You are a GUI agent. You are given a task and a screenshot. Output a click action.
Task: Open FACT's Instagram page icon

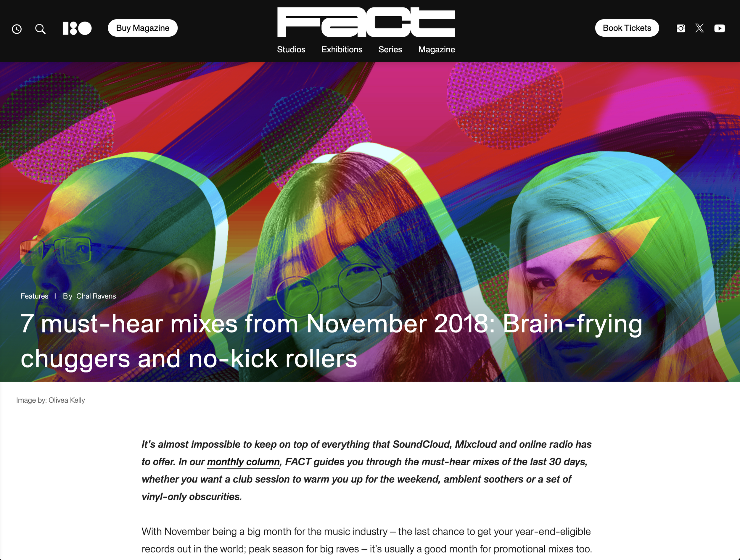(681, 28)
